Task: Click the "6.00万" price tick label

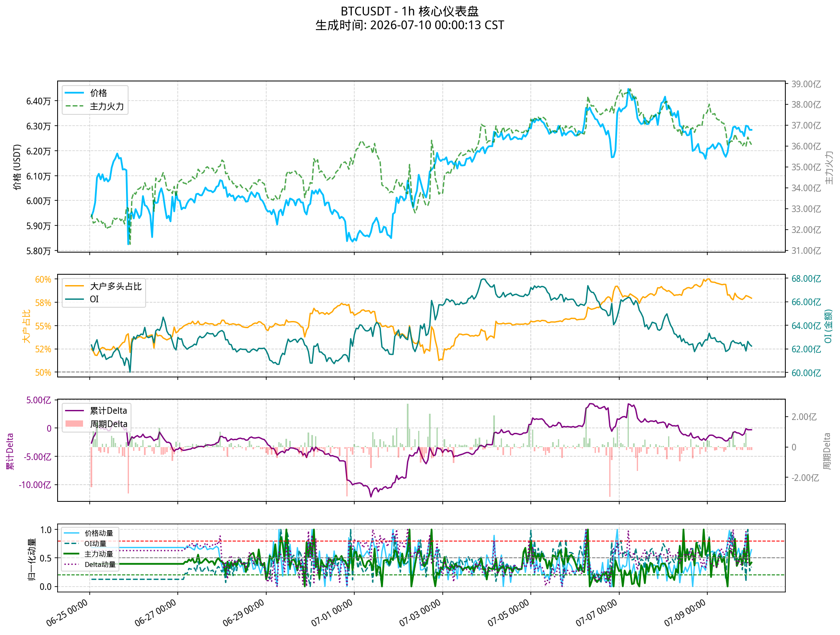Action: pos(38,201)
